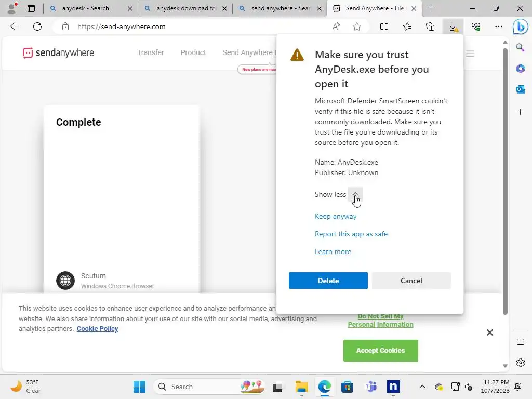Accept Cookies on the banner
The width and height of the screenshot is (532, 399).
coord(380,351)
